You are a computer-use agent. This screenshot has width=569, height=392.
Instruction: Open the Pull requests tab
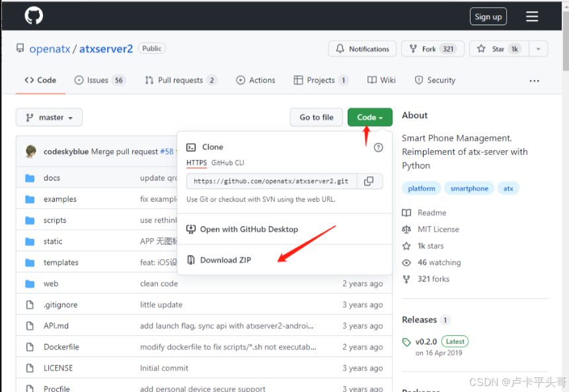coord(180,80)
